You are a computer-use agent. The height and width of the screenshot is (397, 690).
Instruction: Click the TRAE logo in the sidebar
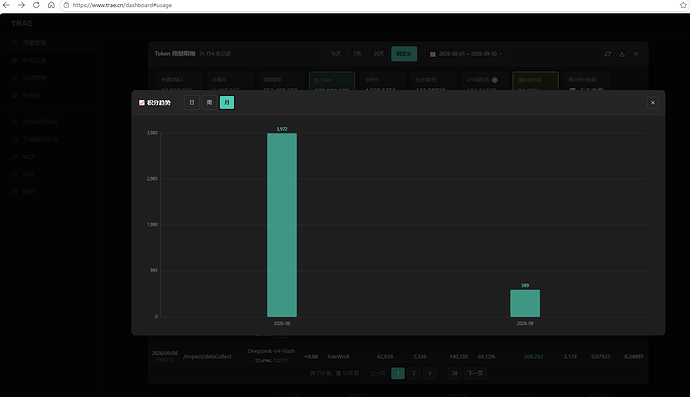[22, 23]
